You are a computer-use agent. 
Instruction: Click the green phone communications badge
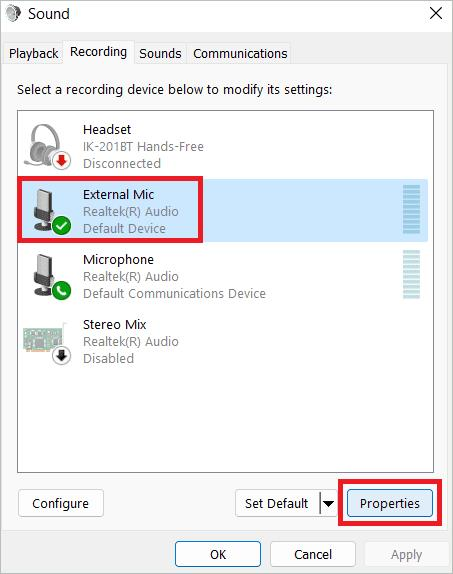point(62,291)
